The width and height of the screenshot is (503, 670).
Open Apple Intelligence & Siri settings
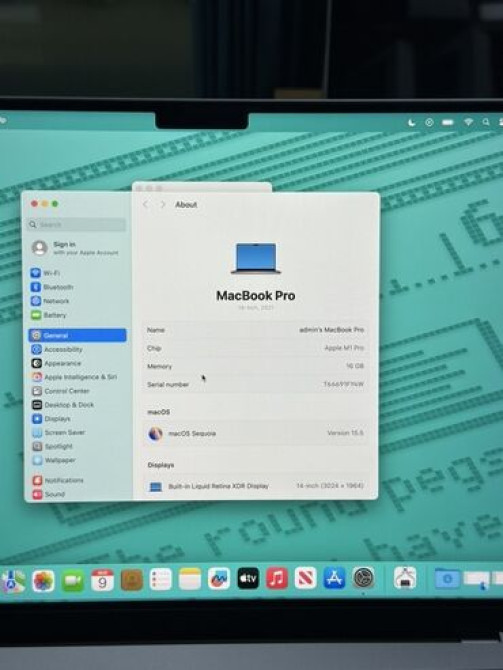click(x=74, y=377)
